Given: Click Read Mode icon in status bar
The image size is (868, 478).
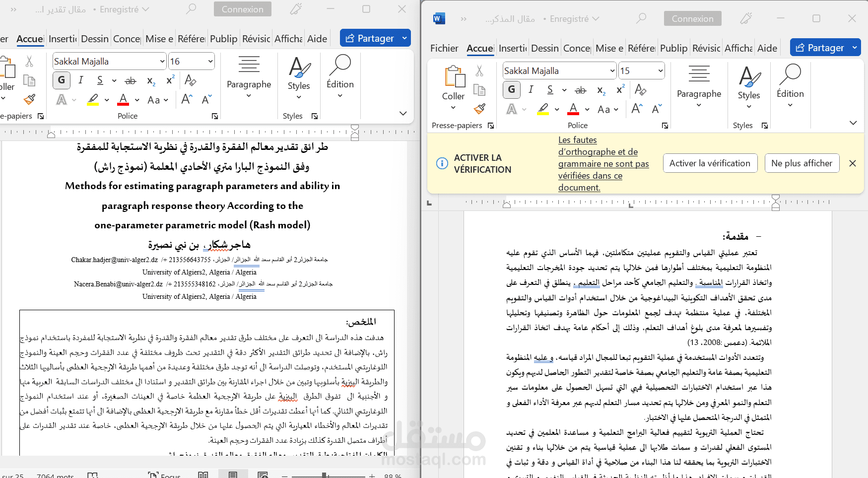Looking at the screenshot, I should point(203,475).
